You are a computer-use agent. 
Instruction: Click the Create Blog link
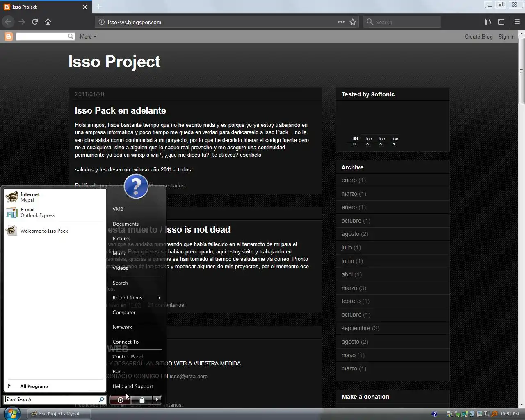coord(479,37)
